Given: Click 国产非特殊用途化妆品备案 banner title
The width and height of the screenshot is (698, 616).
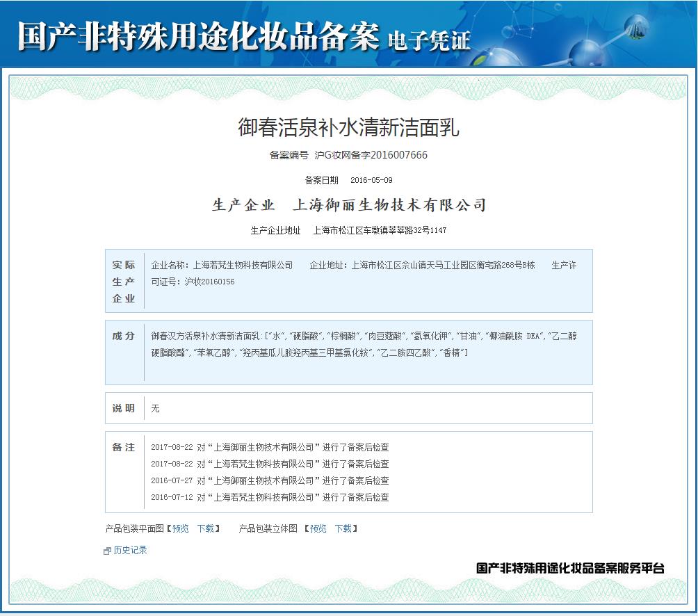Looking at the screenshot, I should pyautogui.click(x=199, y=35).
